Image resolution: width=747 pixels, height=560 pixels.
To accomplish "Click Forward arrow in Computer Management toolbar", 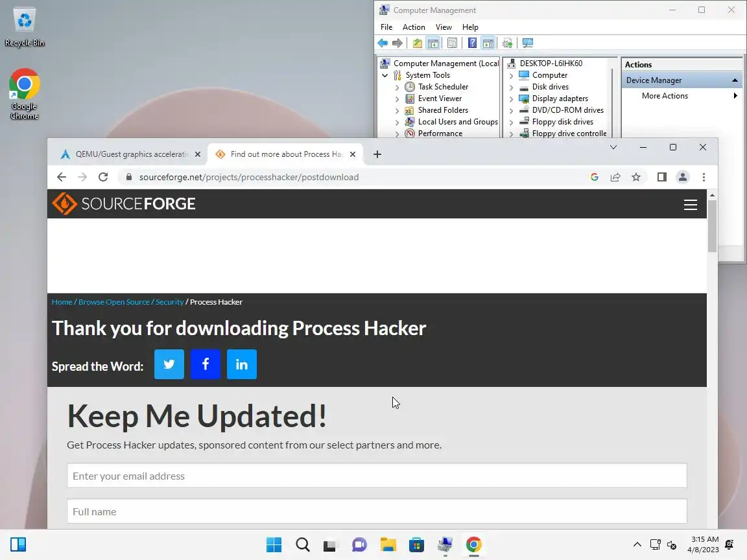I will [x=397, y=43].
